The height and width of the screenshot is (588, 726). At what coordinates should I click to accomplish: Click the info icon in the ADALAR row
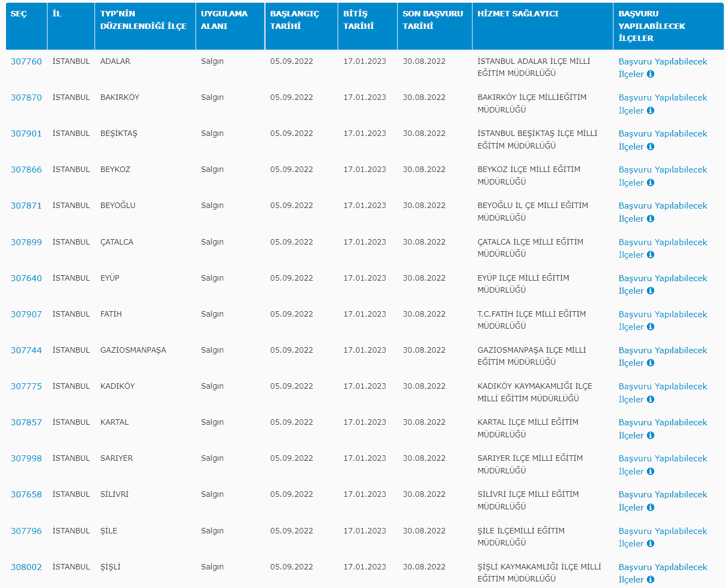click(650, 74)
